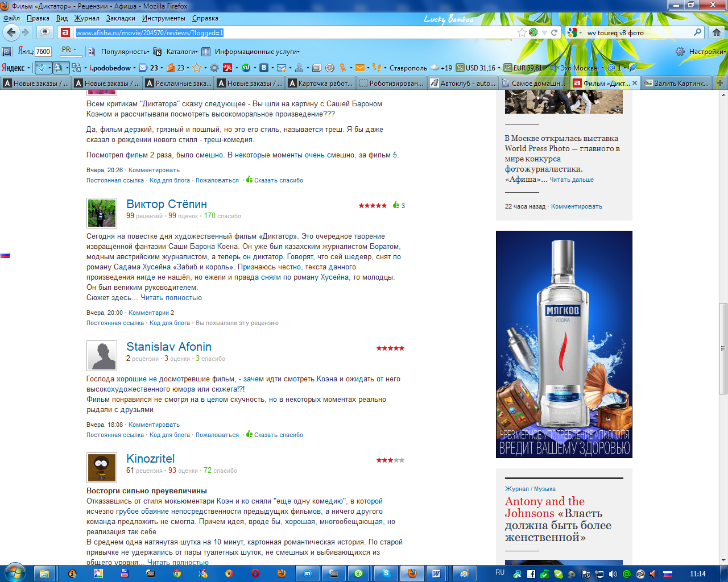Click the five-star rating of Stanislav Afonin
728x582 pixels.
(390, 348)
